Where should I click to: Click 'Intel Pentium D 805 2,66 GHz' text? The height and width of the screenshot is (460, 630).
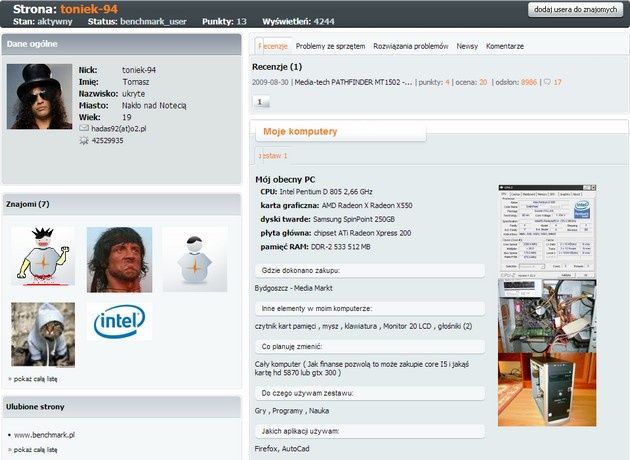[x=326, y=192]
